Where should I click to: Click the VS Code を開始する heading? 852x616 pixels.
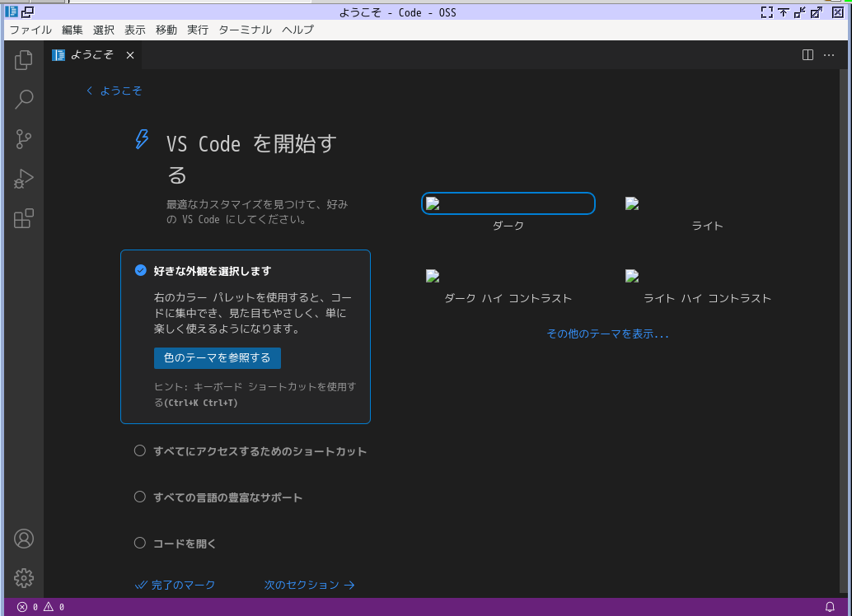pyautogui.click(x=251, y=160)
